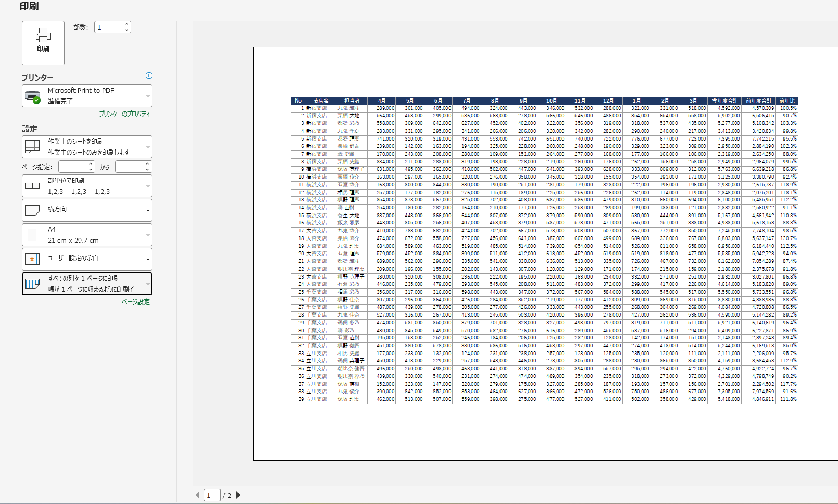
Task: Open the printer info icon
Action: coord(149,75)
